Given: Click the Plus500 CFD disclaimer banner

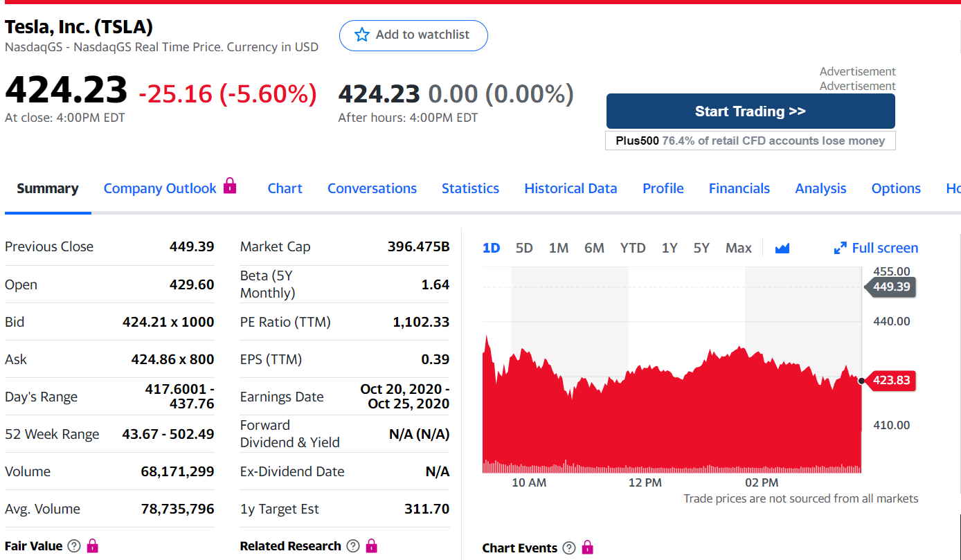Looking at the screenshot, I should [x=751, y=141].
